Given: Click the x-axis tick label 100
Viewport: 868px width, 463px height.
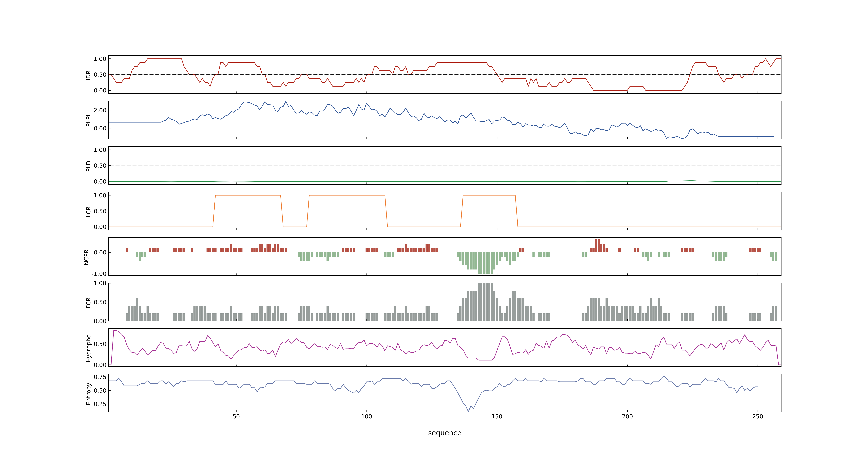Looking at the screenshot, I should pos(367,416).
